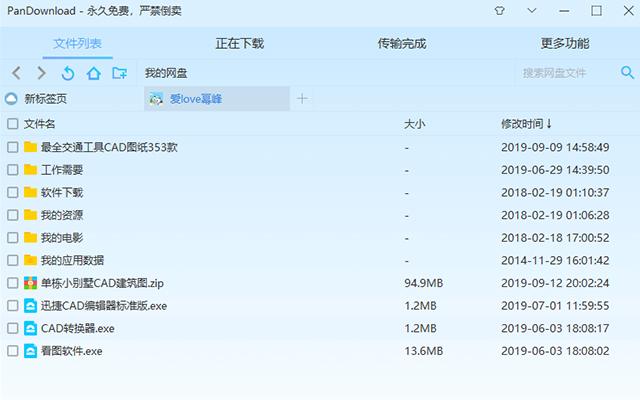Click folder icon for 我的资源
640x400 pixels.
tap(30, 215)
